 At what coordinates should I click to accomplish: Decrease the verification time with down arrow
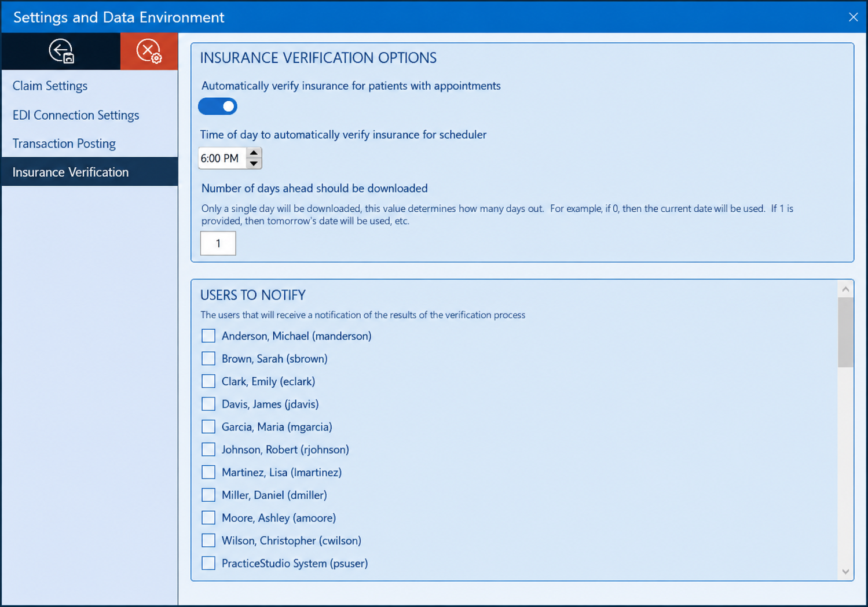[254, 164]
